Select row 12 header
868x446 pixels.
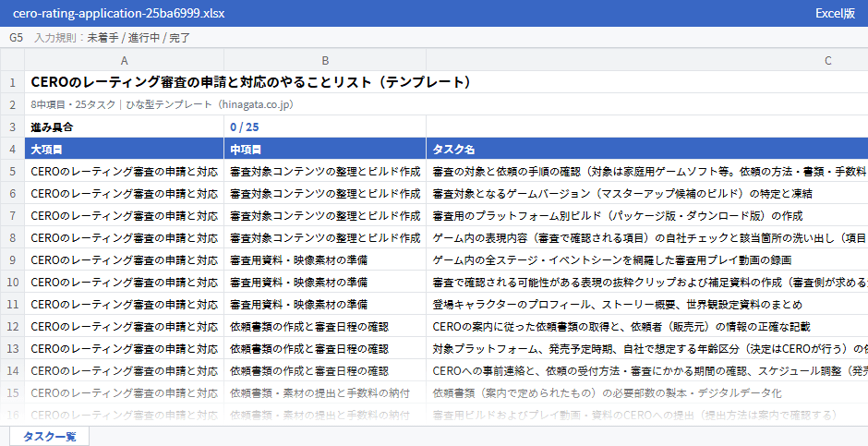tap(12, 326)
